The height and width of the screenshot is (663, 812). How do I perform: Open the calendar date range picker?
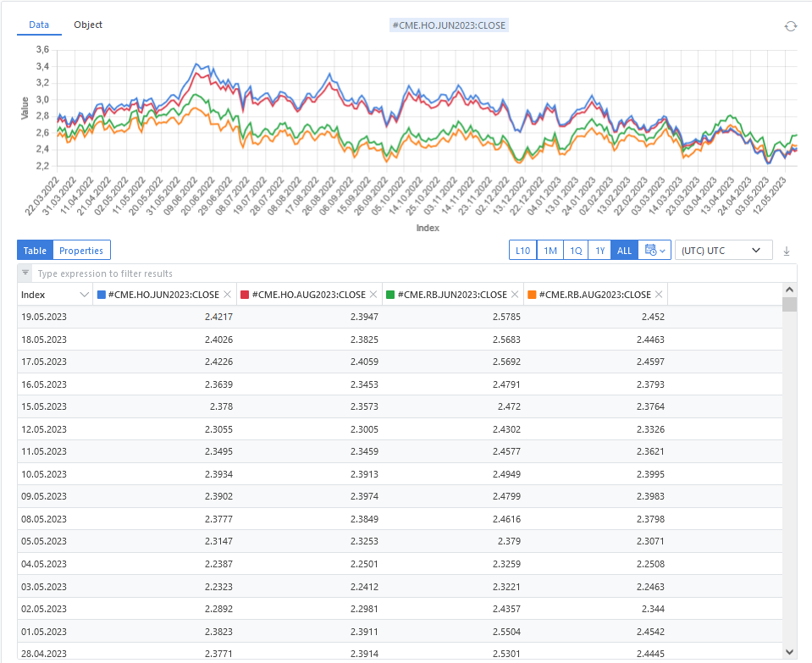pos(656,251)
